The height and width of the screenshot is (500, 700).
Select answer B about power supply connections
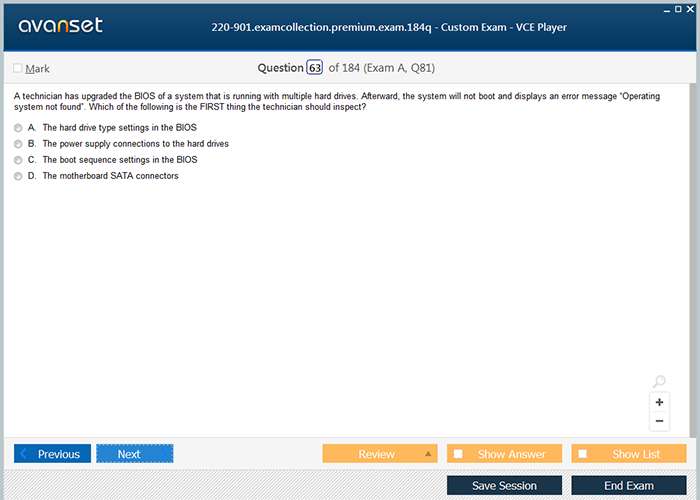pos(18,144)
